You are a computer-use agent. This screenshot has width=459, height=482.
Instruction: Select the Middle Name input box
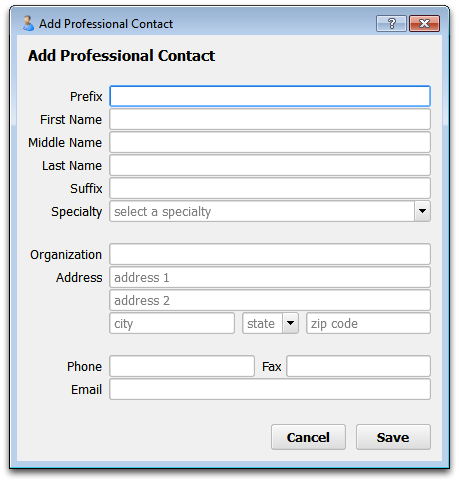pos(270,142)
